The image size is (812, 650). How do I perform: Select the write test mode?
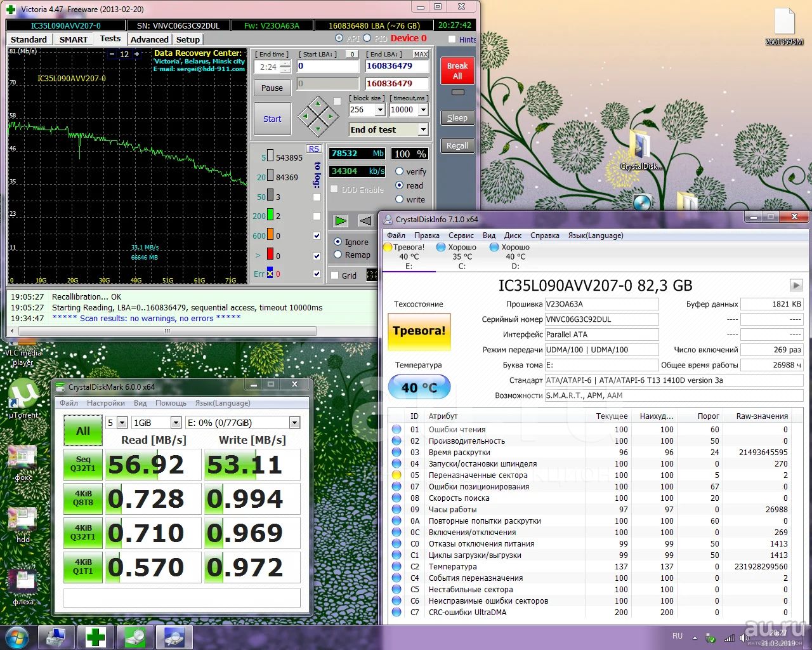pyautogui.click(x=399, y=199)
